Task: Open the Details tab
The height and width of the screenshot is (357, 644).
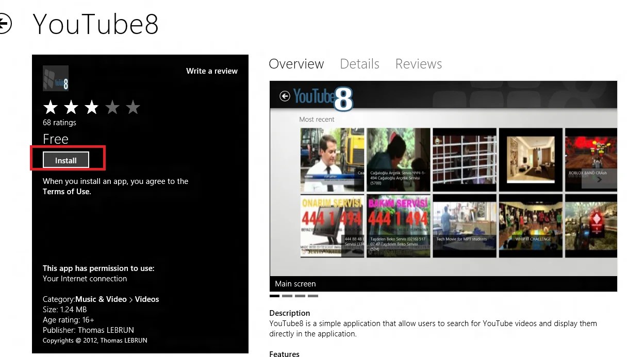Action: (359, 64)
